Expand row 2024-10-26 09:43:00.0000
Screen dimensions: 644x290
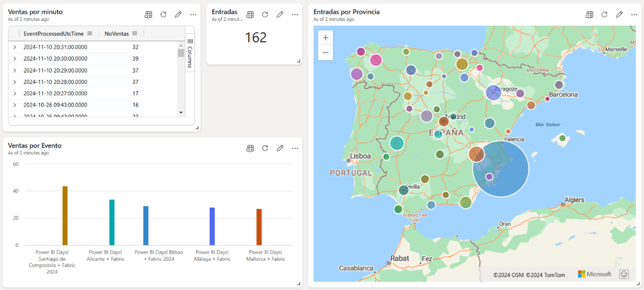(x=15, y=105)
